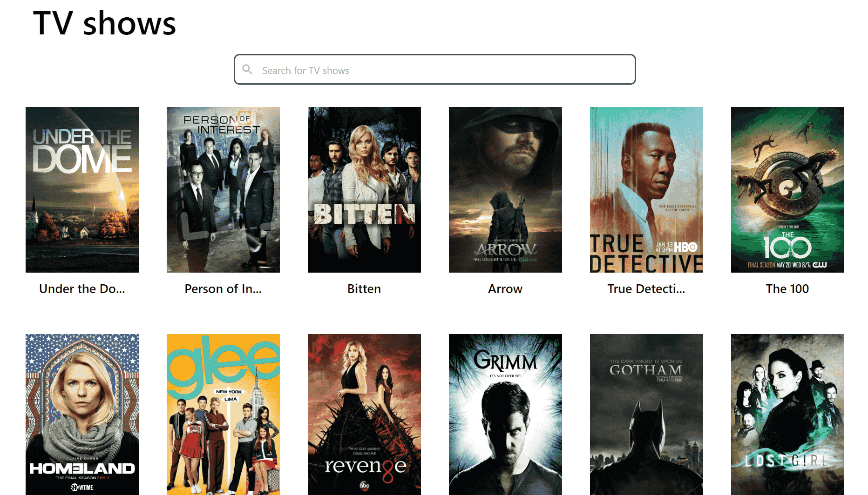Open the Revenge poster

(364, 415)
